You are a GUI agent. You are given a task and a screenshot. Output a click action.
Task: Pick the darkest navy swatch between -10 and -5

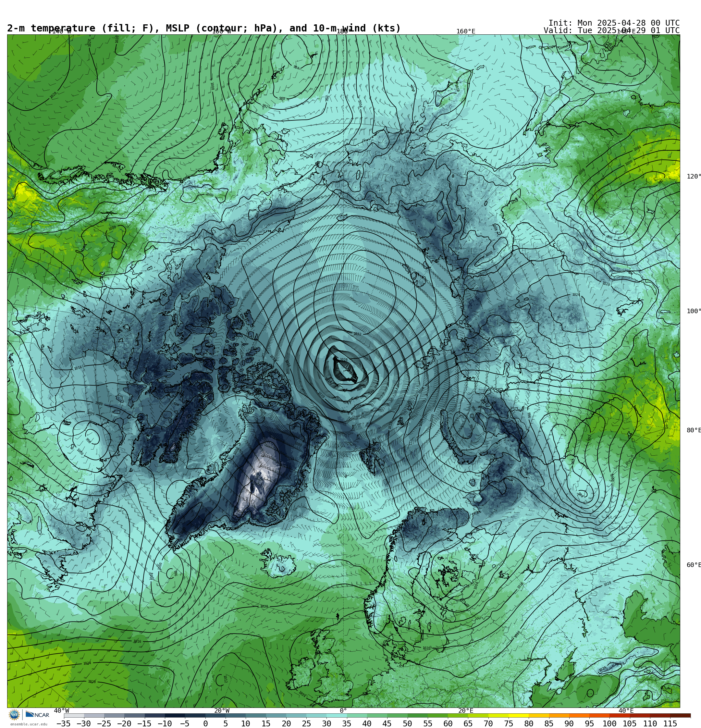[175, 716]
